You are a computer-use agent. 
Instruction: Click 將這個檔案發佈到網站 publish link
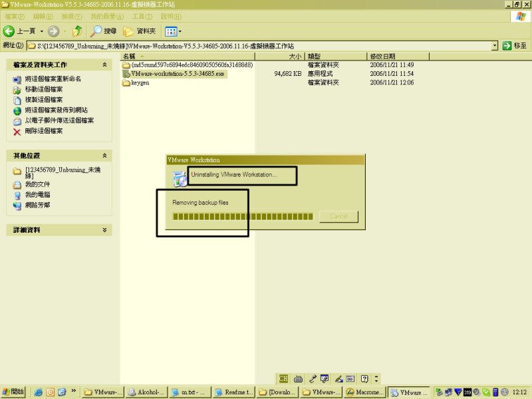56,110
